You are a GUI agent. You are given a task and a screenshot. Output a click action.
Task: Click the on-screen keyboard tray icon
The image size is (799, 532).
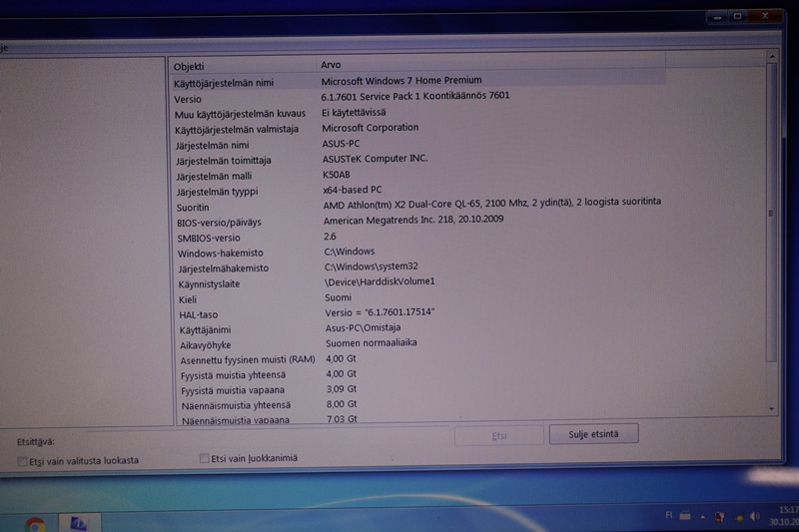[x=685, y=515]
